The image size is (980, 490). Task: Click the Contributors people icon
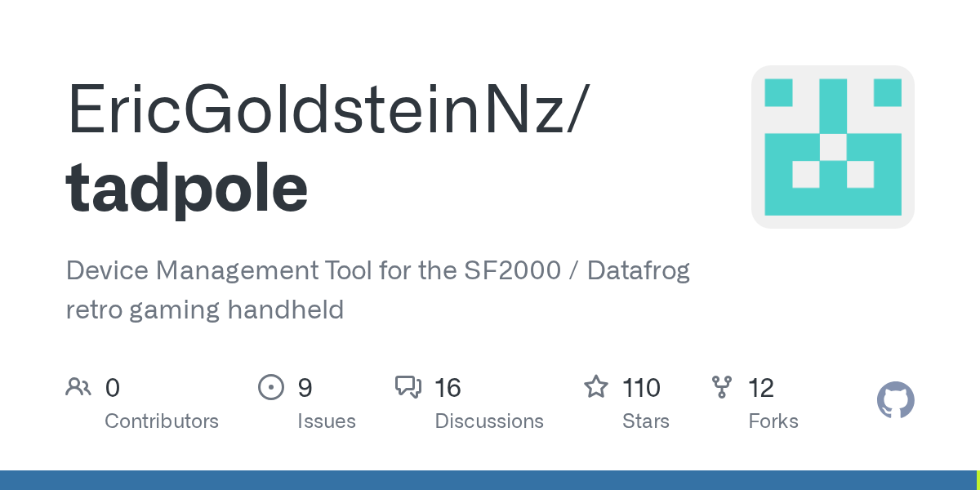[78, 387]
